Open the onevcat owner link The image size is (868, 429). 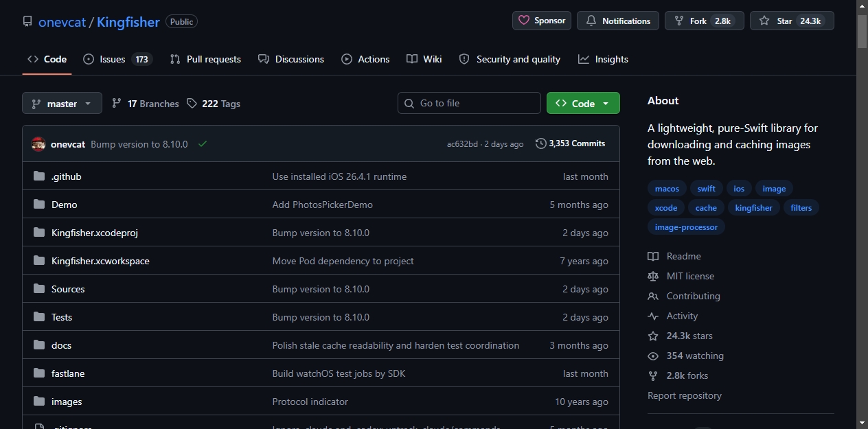point(62,22)
